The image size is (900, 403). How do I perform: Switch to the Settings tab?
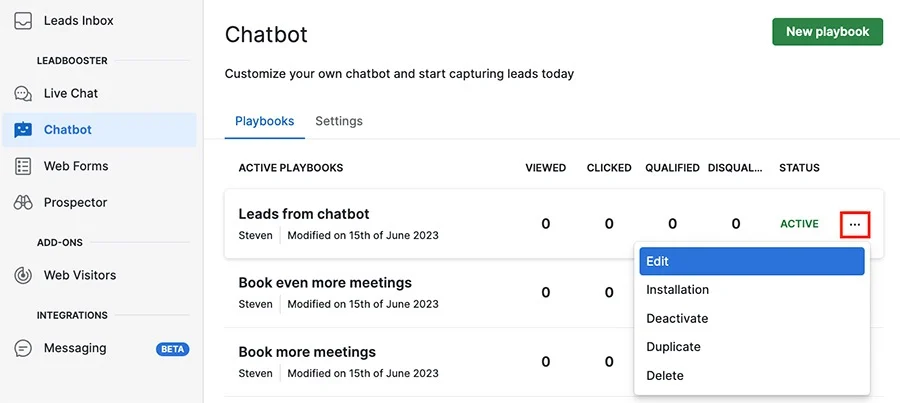[x=339, y=121]
